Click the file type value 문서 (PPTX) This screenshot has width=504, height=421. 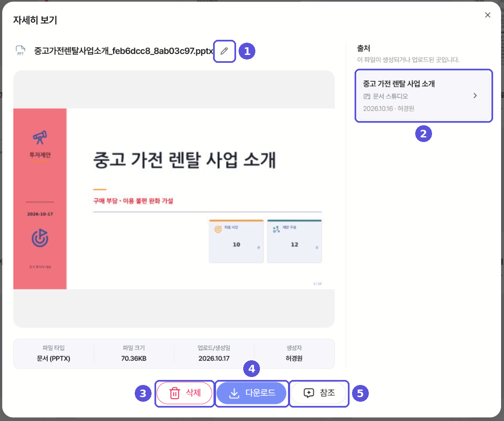(54, 359)
